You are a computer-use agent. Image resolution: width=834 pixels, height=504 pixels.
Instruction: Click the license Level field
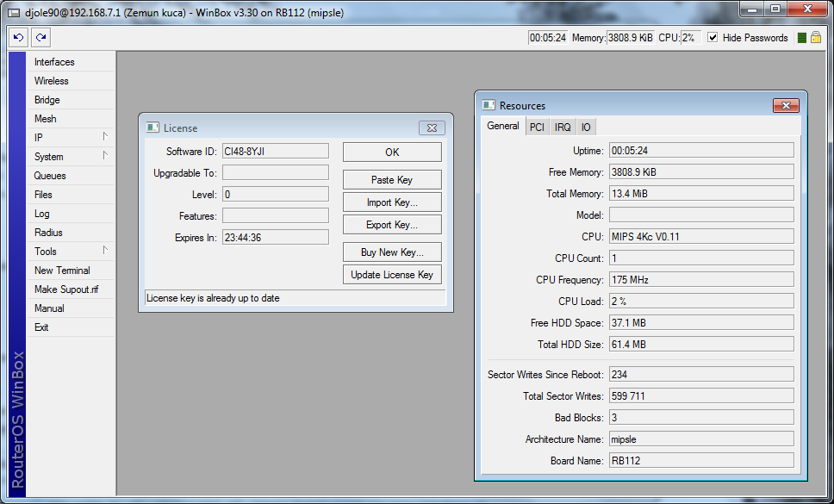276,194
